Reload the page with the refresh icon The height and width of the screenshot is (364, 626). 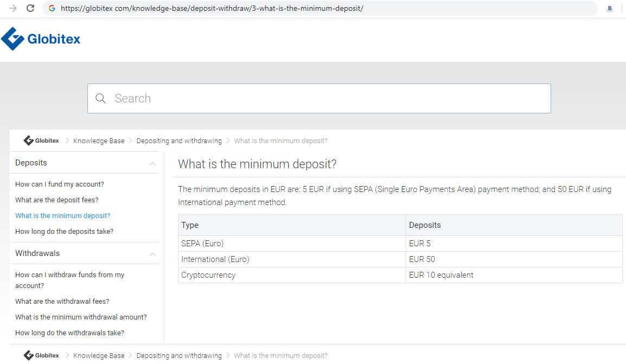(x=30, y=8)
